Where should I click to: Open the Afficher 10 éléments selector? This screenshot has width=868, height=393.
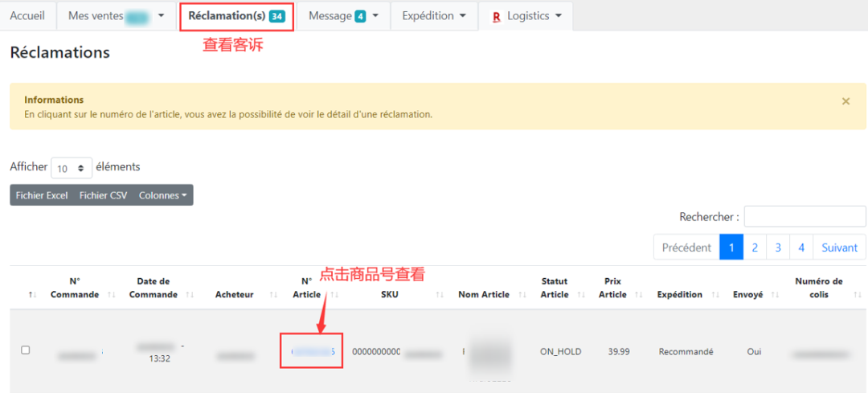point(72,168)
